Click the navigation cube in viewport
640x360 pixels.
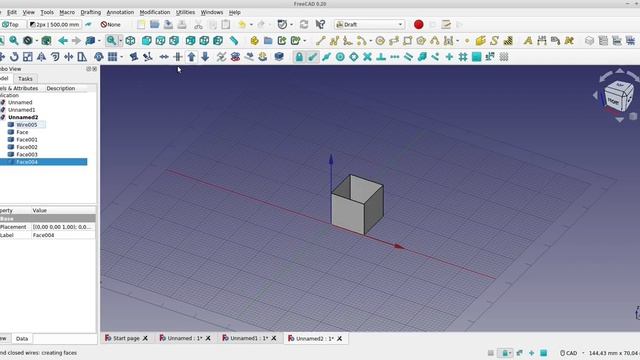pos(619,96)
